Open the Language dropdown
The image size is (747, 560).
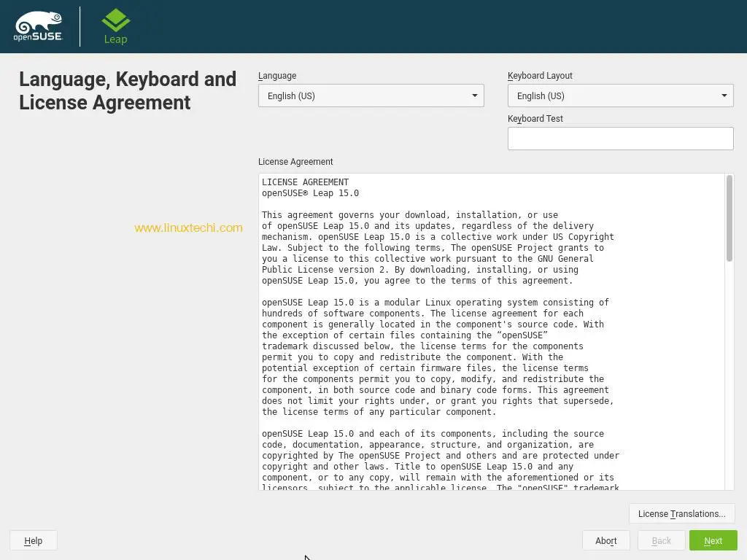[371, 96]
